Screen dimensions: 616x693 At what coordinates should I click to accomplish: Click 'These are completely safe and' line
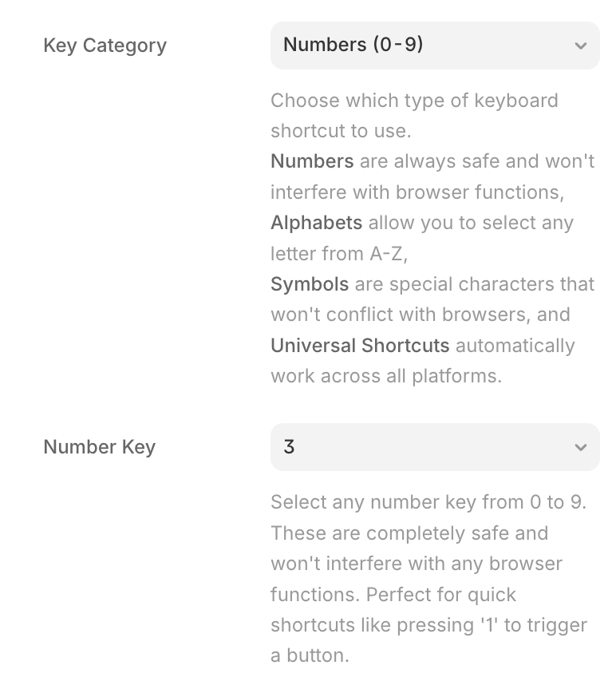[409, 533]
